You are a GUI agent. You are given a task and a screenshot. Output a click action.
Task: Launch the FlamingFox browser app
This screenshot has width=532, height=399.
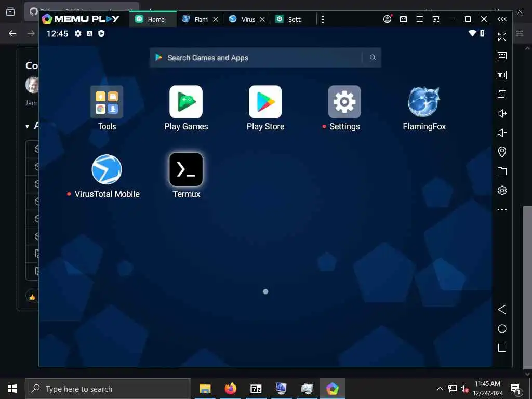(424, 102)
